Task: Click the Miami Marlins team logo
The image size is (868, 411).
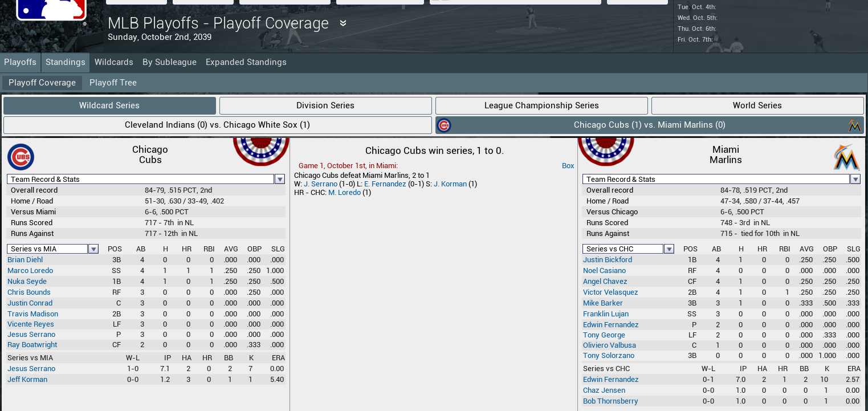Action: pyautogui.click(x=846, y=158)
